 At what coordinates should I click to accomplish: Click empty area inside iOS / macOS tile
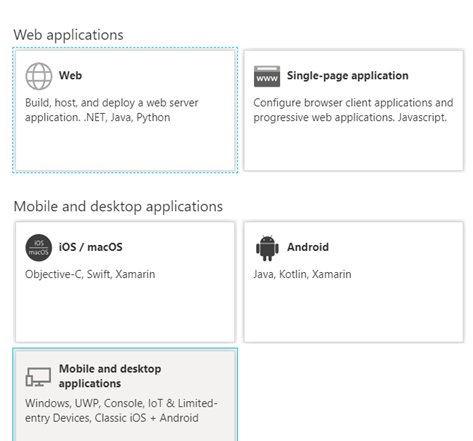click(x=125, y=310)
